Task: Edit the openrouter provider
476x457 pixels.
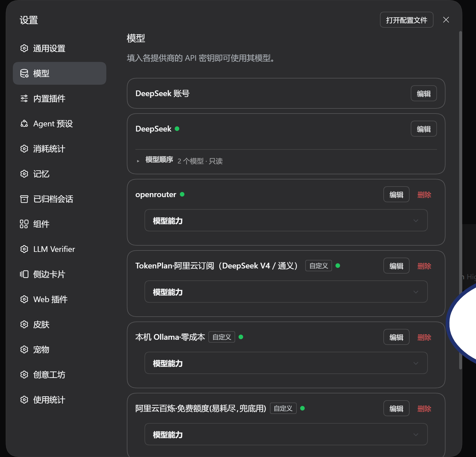Action: (396, 194)
